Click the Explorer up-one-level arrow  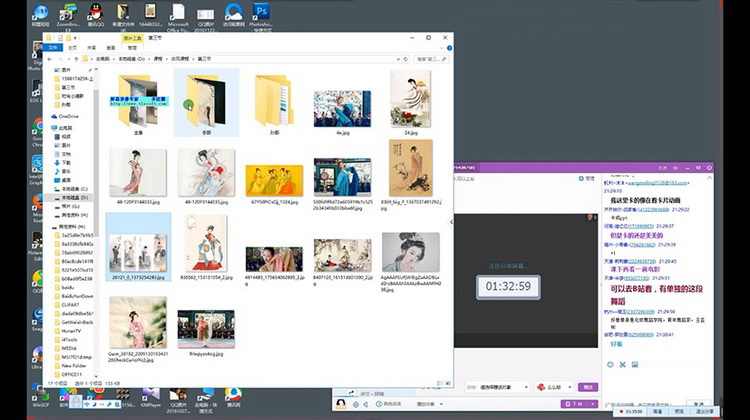76,59
